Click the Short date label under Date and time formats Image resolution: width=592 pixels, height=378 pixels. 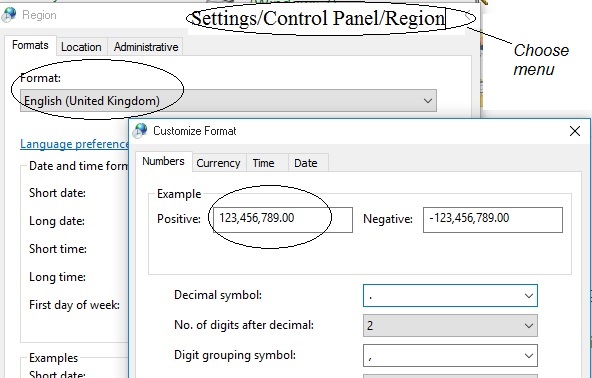[x=57, y=193]
